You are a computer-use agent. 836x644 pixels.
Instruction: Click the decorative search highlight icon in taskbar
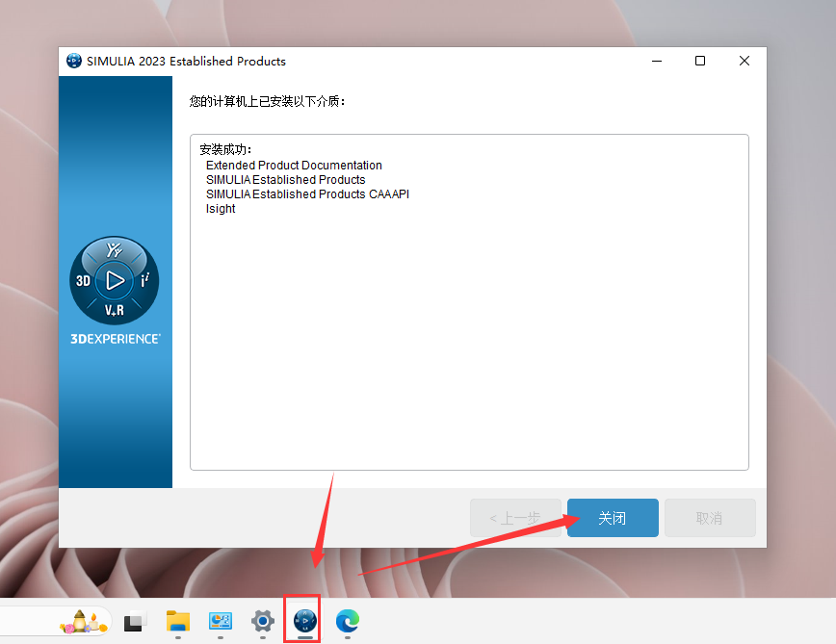[x=84, y=621]
